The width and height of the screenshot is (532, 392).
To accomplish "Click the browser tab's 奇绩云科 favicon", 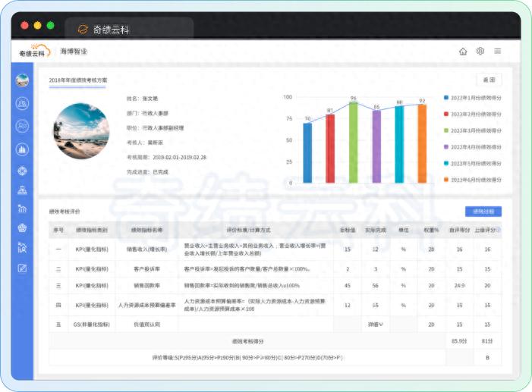I will [x=83, y=30].
